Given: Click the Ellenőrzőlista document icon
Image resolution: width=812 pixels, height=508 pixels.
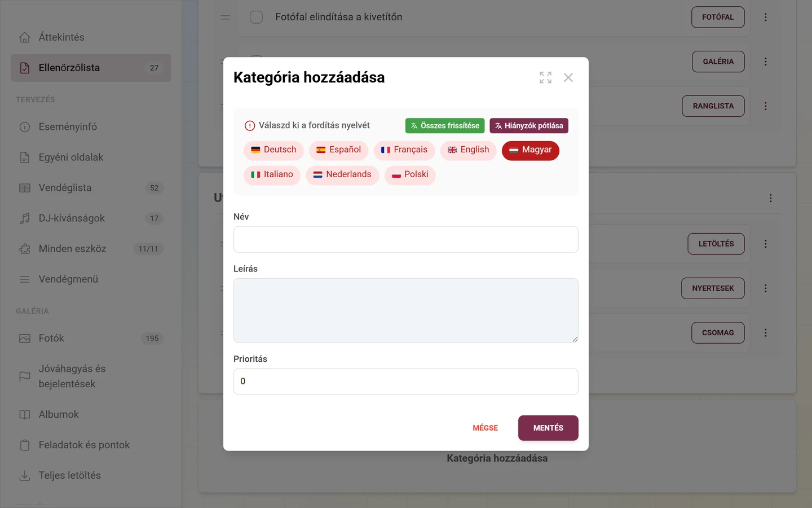Looking at the screenshot, I should tap(25, 68).
